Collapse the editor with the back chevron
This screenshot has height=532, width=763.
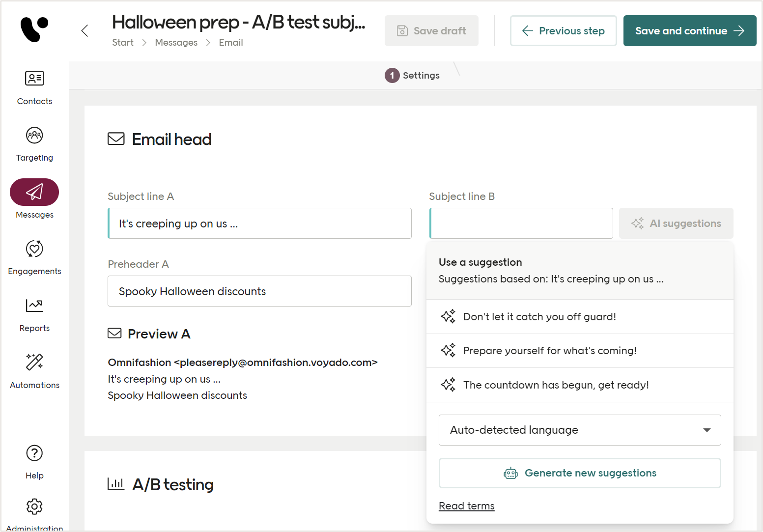click(x=84, y=30)
